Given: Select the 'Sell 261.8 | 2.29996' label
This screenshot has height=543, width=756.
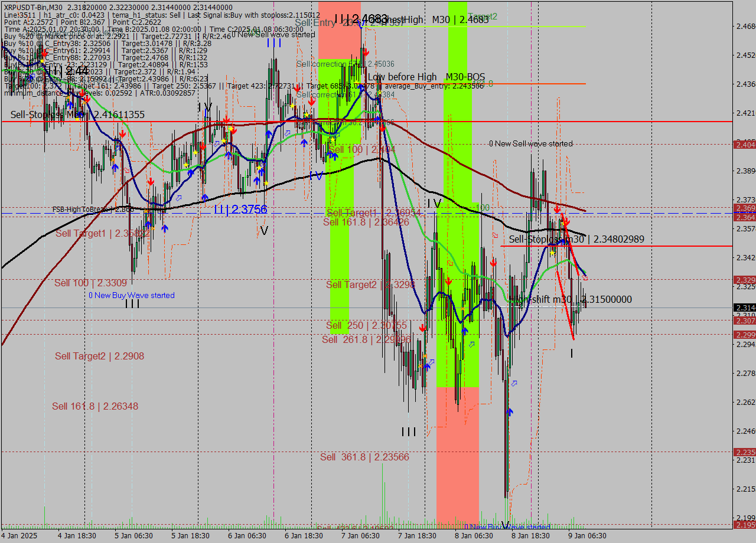Looking at the screenshot, I should 366,339.
